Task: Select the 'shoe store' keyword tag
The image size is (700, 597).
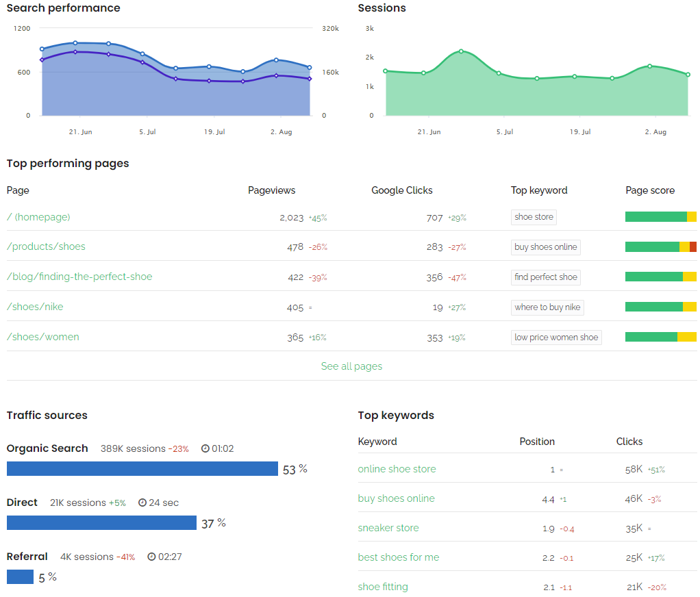Action: (x=534, y=217)
